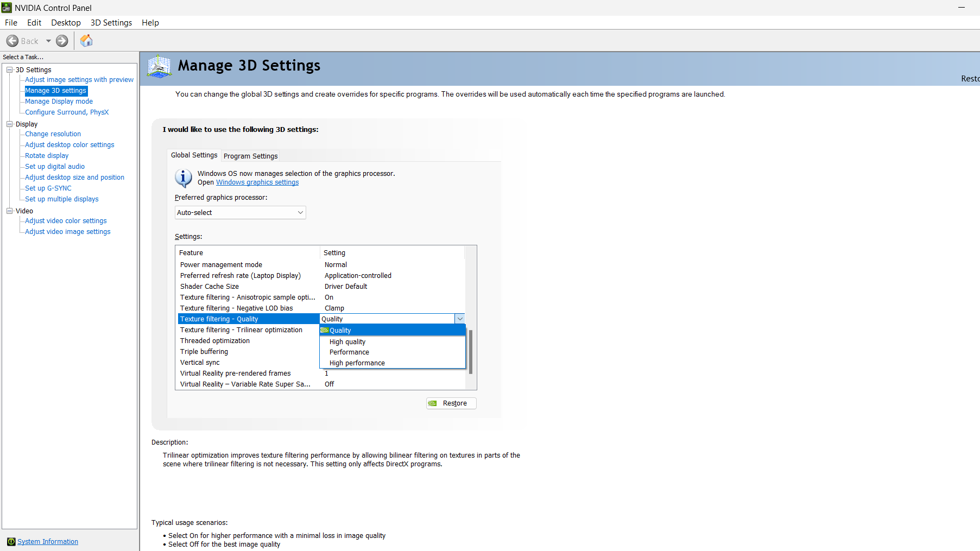Open the Back history dropdown arrow

tap(48, 41)
